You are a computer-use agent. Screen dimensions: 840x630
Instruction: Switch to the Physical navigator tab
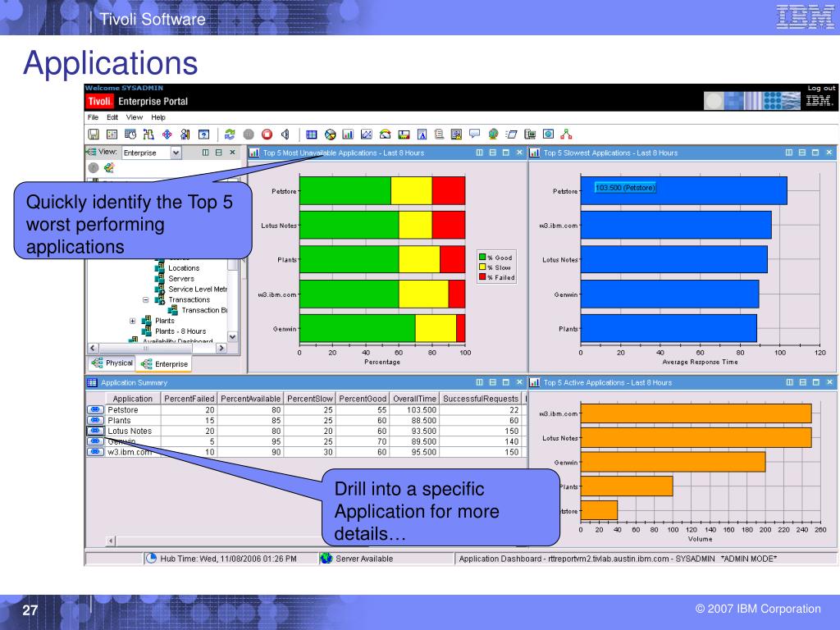click(112, 363)
